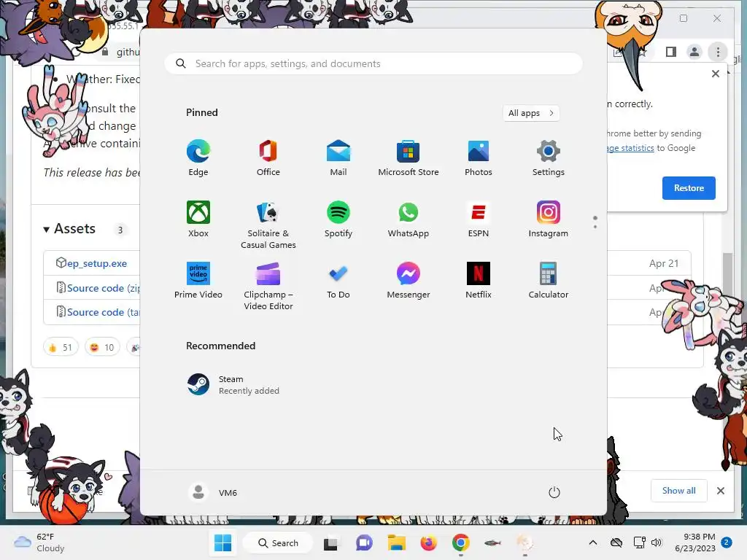Open Task View on the taskbar
This screenshot has height=560, width=747.
[330, 542]
